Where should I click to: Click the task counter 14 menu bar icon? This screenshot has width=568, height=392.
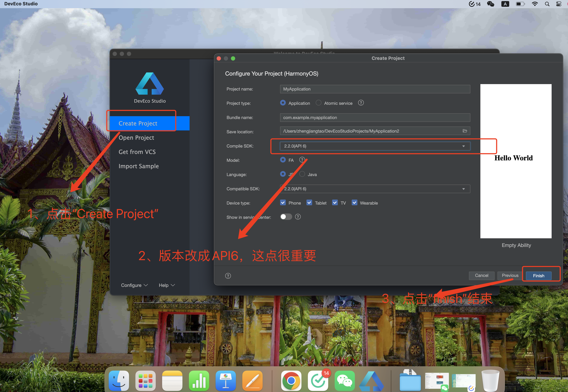474,4
